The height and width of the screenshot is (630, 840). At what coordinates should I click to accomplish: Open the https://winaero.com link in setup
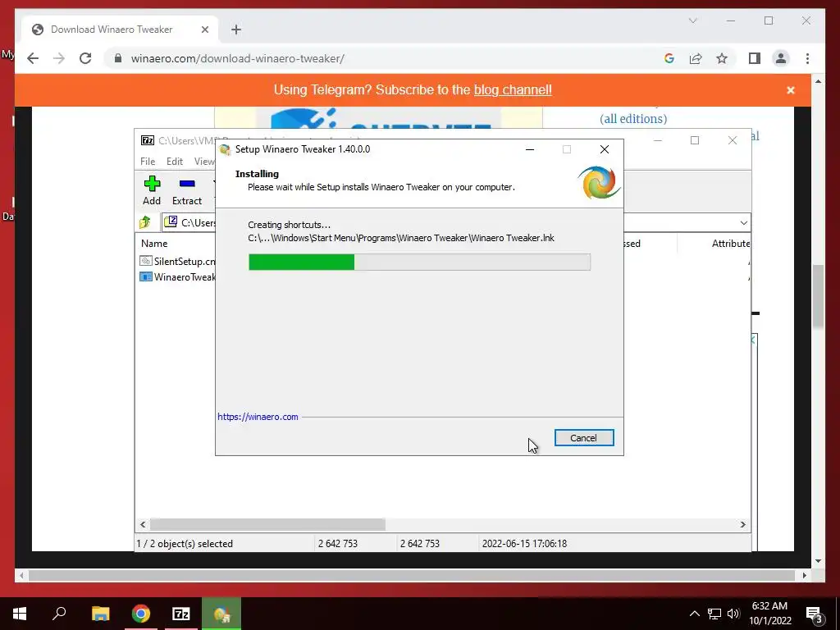coord(258,417)
